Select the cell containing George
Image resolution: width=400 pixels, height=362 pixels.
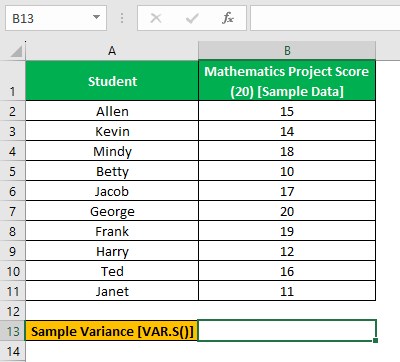112,211
